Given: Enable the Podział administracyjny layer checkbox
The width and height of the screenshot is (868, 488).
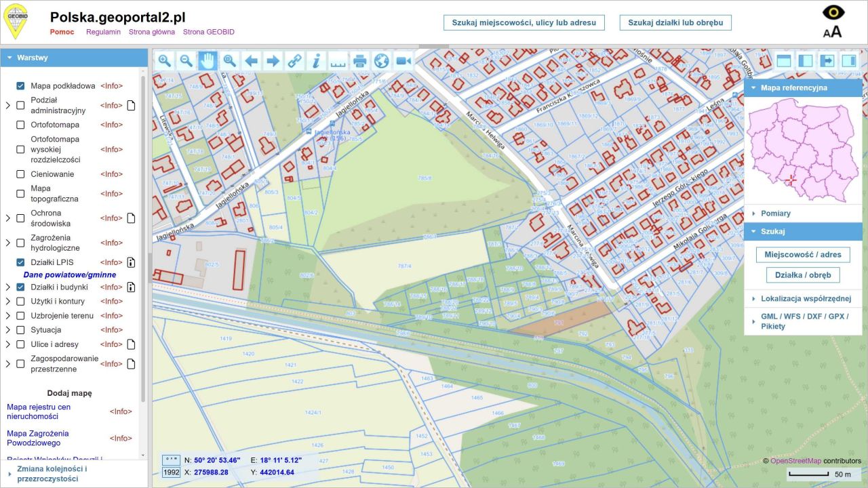Looking at the screenshot, I should 20,105.
